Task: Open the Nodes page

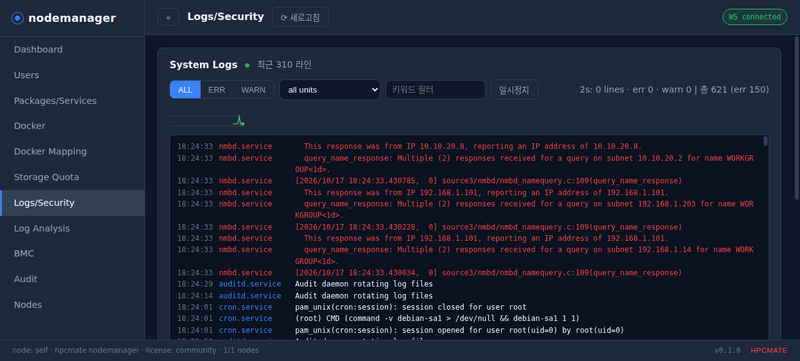Action: (72, 304)
